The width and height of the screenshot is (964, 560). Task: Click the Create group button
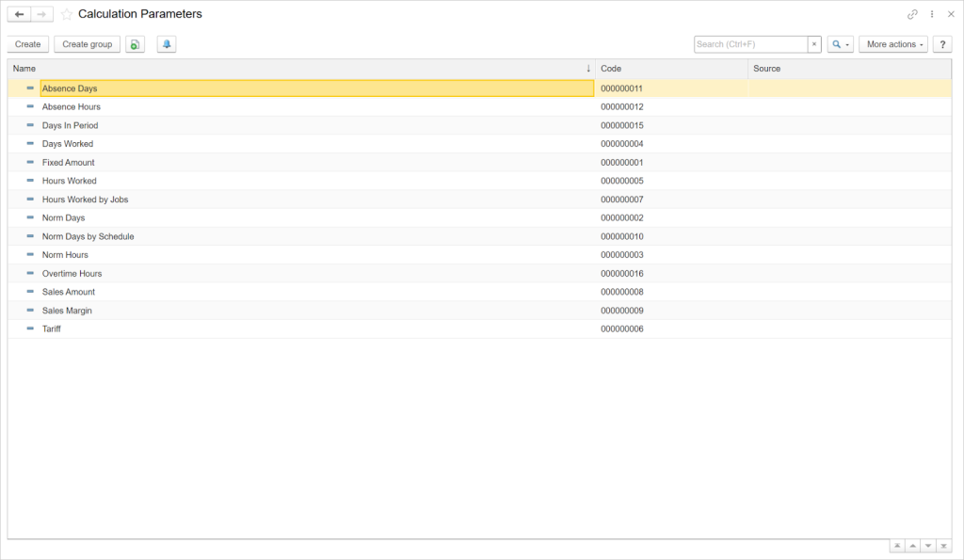coord(87,44)
